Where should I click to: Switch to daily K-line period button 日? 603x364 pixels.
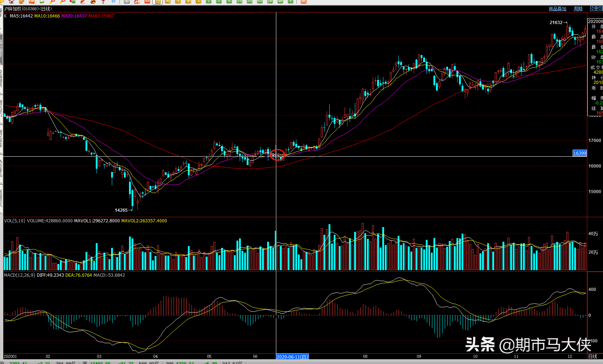pos(158,1)
